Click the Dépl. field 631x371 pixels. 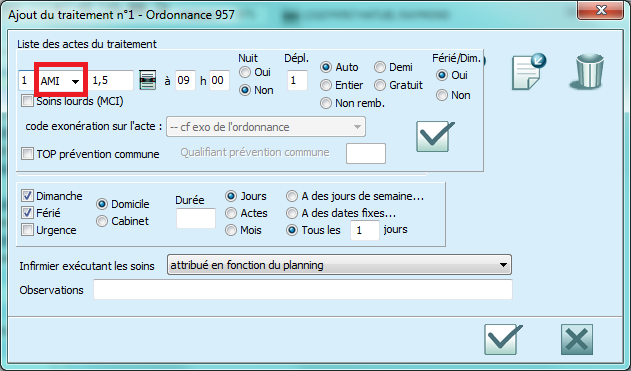297,80
